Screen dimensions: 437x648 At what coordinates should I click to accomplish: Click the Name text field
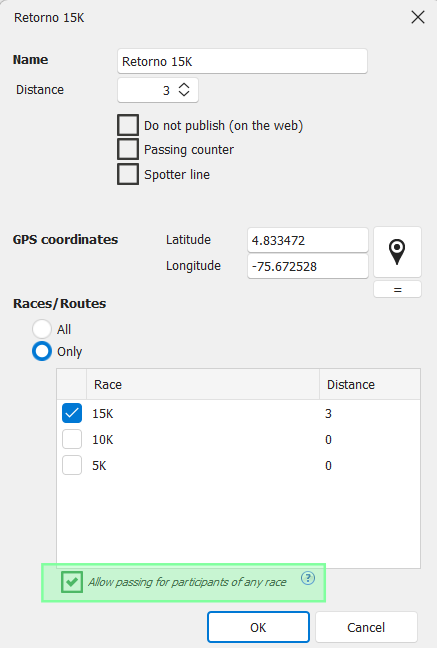pyautogui.click(x=242, y=61)
